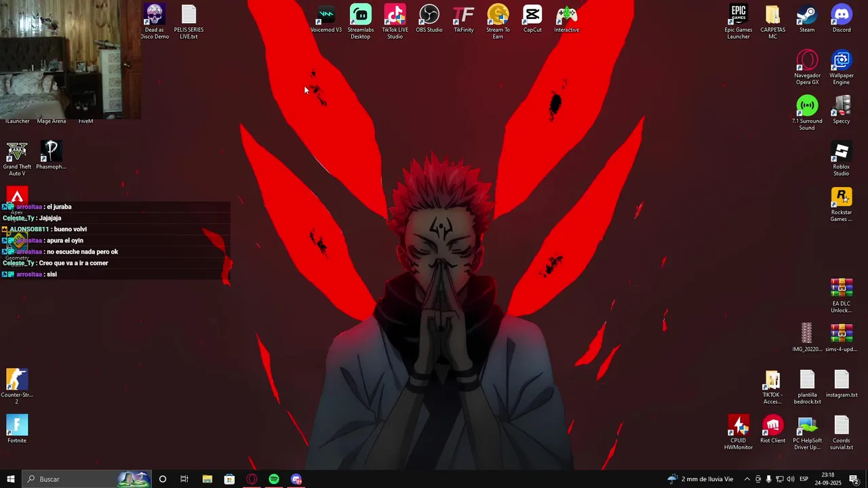Open Wallpaper Engine
868x488 pixels.
click(842, 68)
